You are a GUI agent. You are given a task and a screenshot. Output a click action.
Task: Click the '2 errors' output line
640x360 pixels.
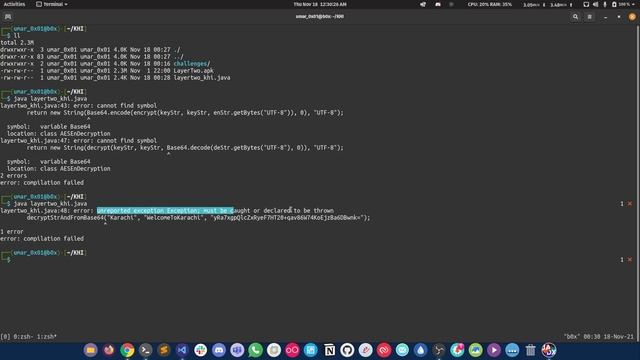[13, 176]
